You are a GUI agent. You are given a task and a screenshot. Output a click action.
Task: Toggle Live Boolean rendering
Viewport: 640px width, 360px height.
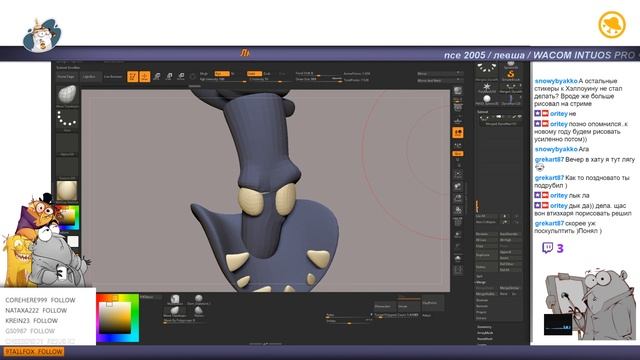click(113, 76)
